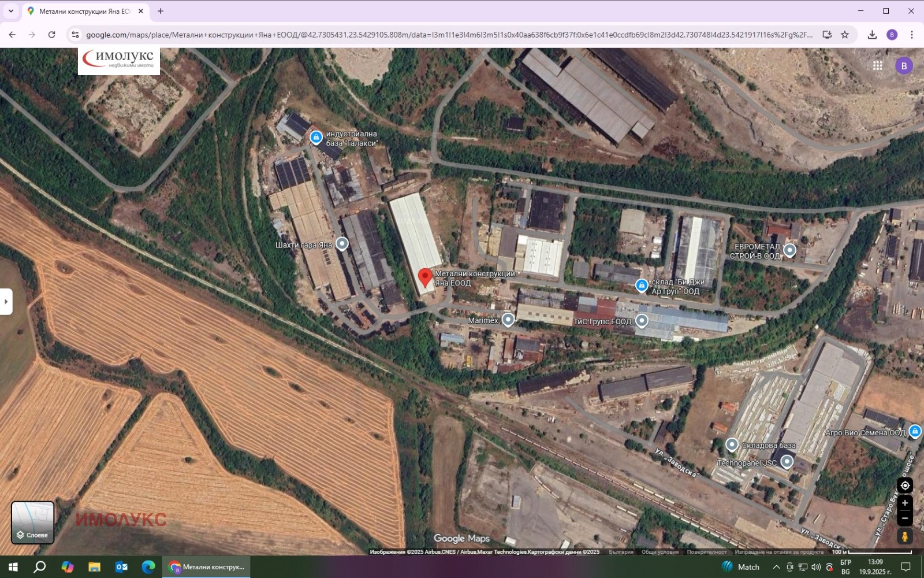Zoom in the map with plus button
Viewport: 924px width, 578px height.
(904, 503)
